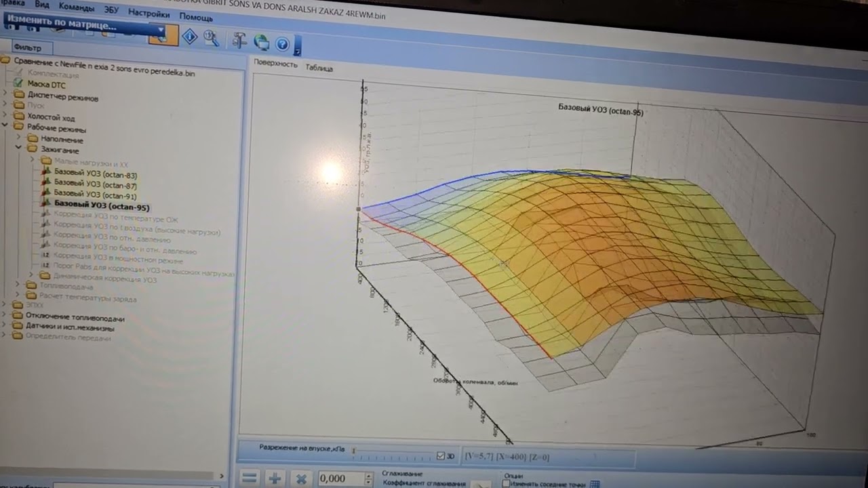
Task: Click the hammer tools toolbar icon
Action: click(239, 41)
